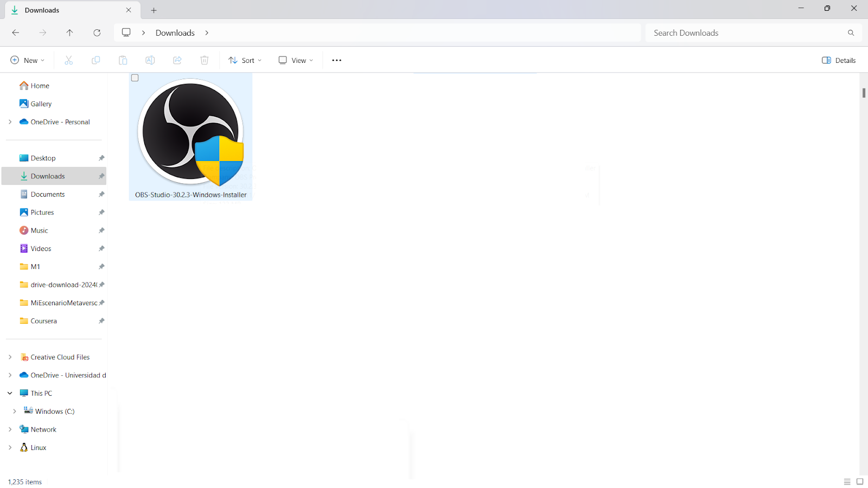This screenshot has width=868, height=488.
Task: Open drive-download-2024 folder in sidebar
Action: tap(64, 285)
